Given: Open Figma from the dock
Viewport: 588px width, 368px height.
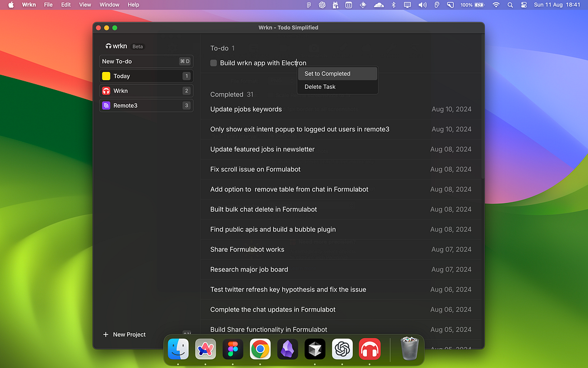Looking at the screenshot, I should point(233,350).
